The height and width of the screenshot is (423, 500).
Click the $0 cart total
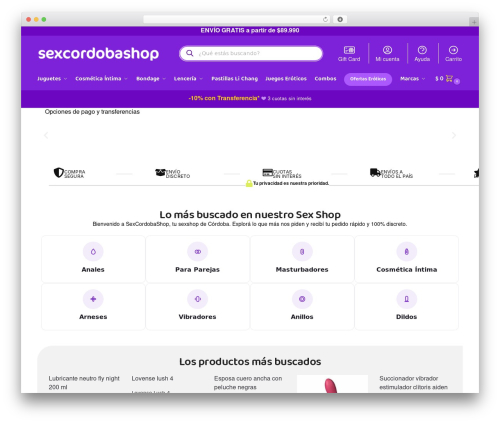pyautogui.click(x=439, y=79)
